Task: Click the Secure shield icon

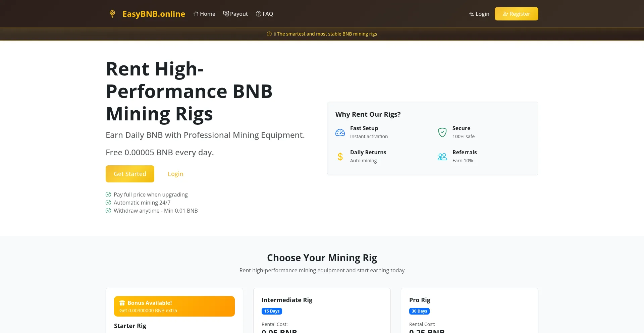Action: 442,132
